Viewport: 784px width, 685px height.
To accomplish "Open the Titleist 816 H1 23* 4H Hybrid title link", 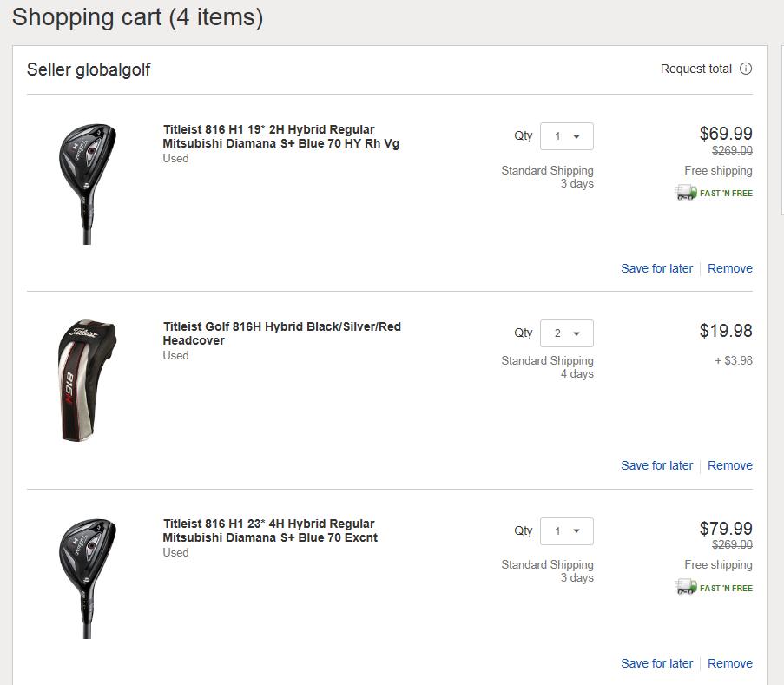I will (x=270, y=531).
